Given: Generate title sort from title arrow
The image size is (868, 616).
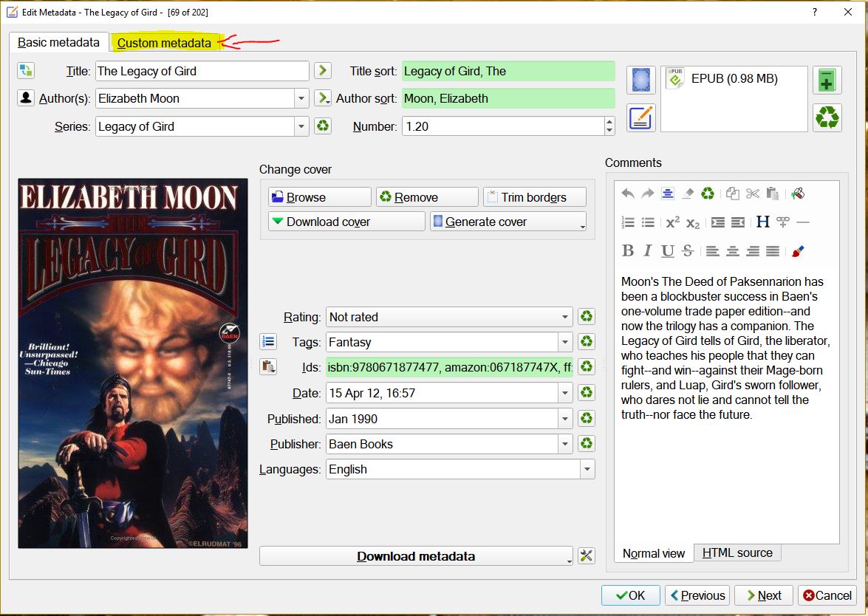Looking at the screenshot, I should coord(323,70).
